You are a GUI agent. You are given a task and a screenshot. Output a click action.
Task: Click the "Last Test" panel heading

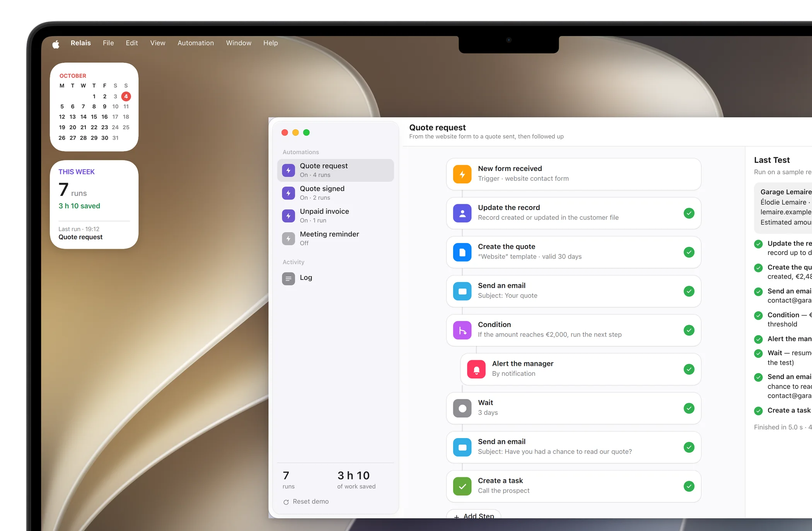(x=772, y=160)
